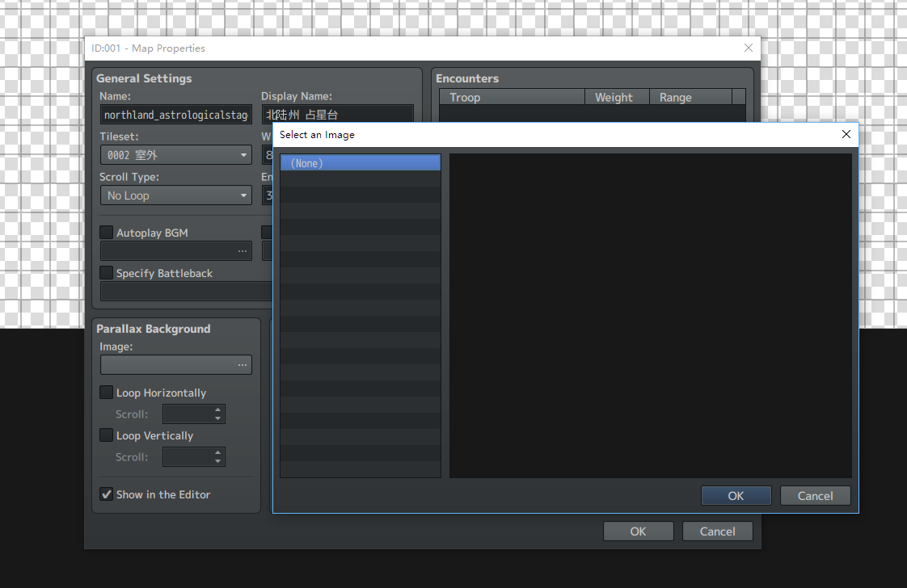Enable Specify Battleback checkbox
Viewport: 907px width, 588px height.
107,273
